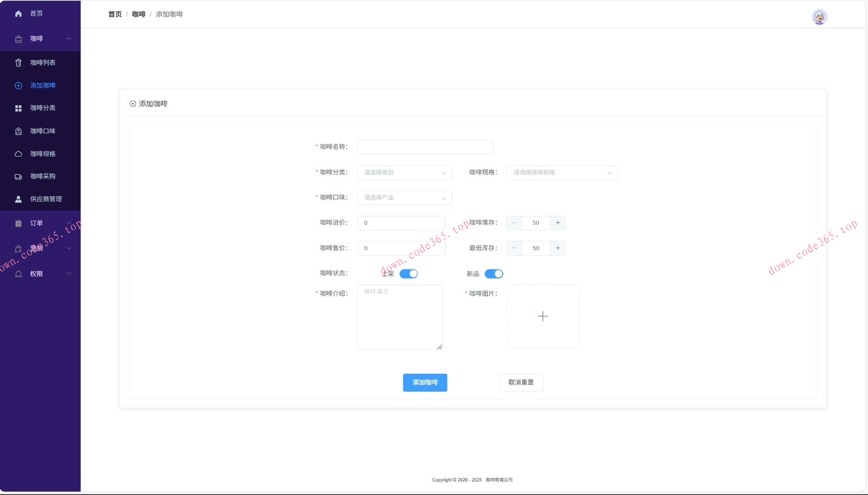Open the user avatar menu

819,17
